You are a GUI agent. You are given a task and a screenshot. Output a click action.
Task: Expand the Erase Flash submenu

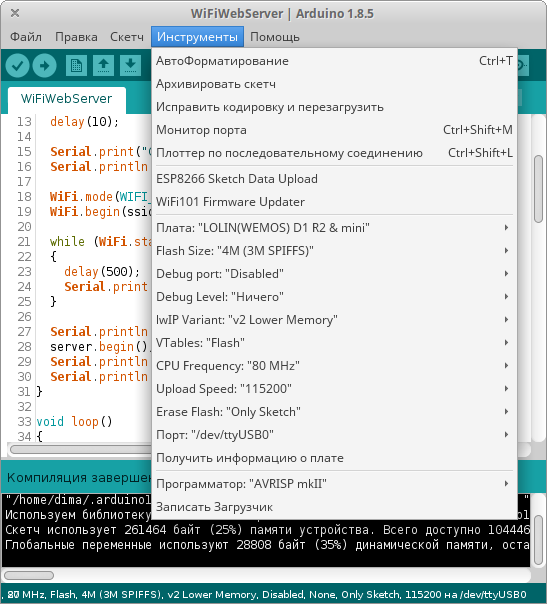click(334, 412)
